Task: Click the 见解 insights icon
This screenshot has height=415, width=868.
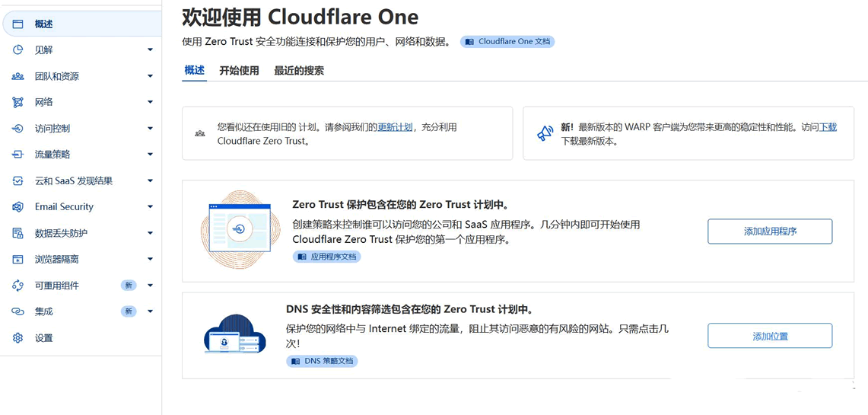Action: click(18, 50)
